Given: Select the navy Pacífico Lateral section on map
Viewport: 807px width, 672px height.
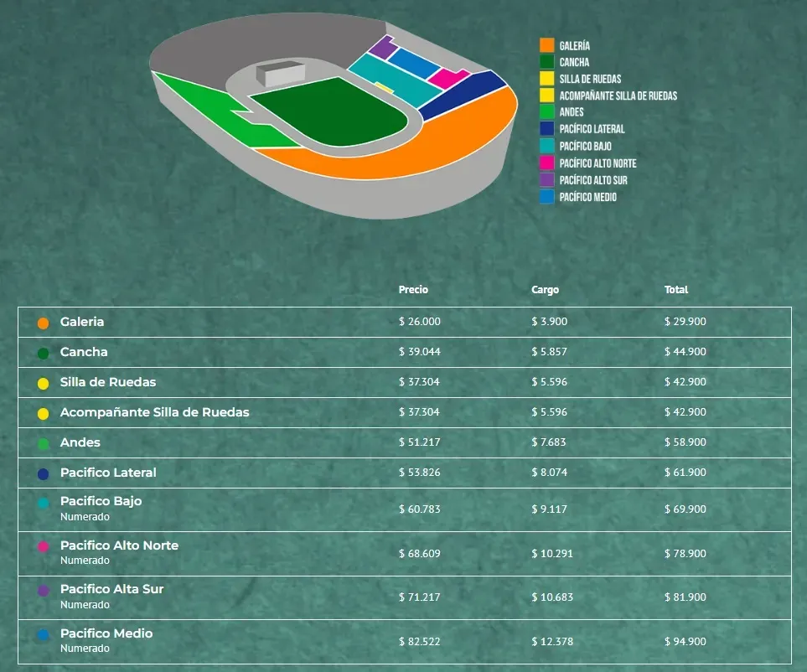Looking at the screenshot, I should 463,96.
